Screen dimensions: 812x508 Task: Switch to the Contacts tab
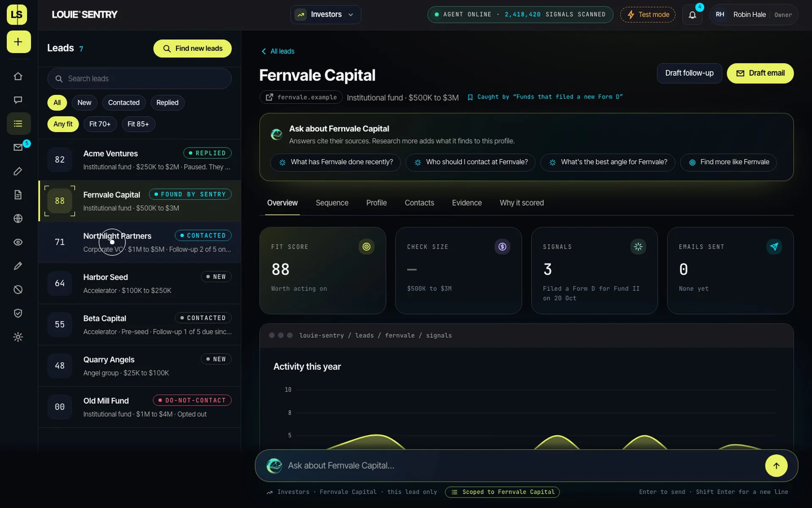point(419,203)
